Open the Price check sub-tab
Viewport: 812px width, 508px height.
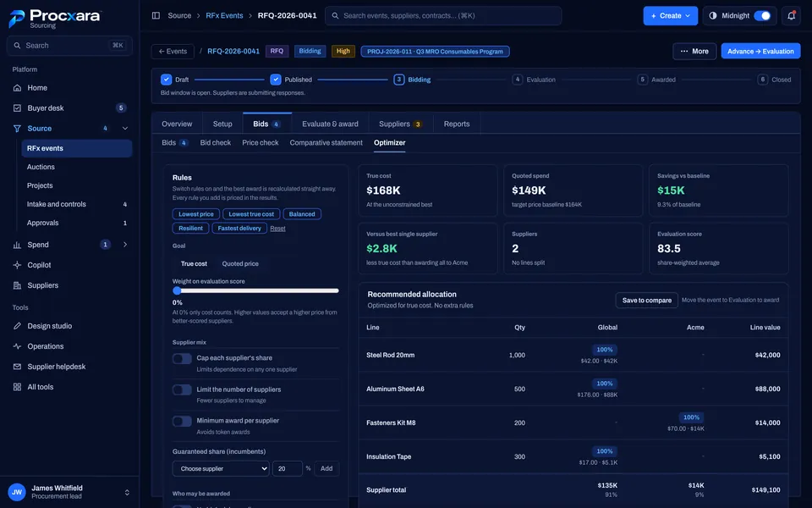click(x=260, y=142)
